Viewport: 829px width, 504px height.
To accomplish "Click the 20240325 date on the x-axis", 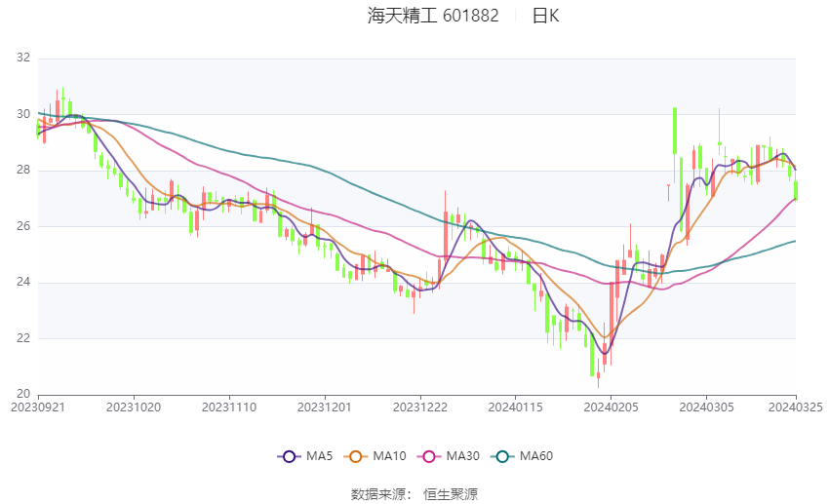I will [x=796, y=407].
